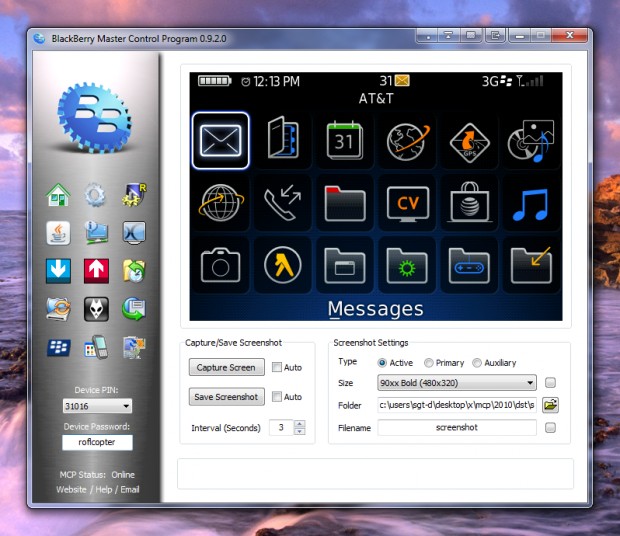The height and width of the screenshot is (536, 620).
Task: Click the CV monitor icon on phone screen
Action: pyautogui.click(x=408, y=204)
